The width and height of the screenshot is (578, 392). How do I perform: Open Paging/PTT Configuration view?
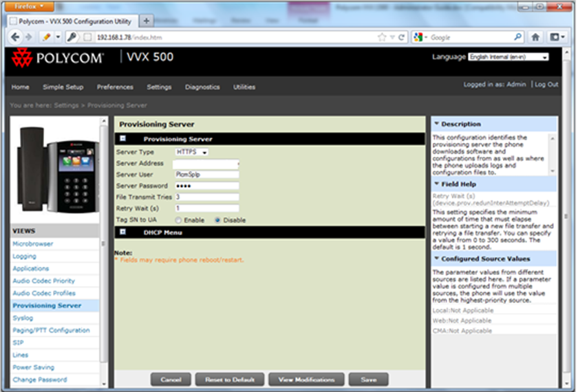(x=51, y=330)
